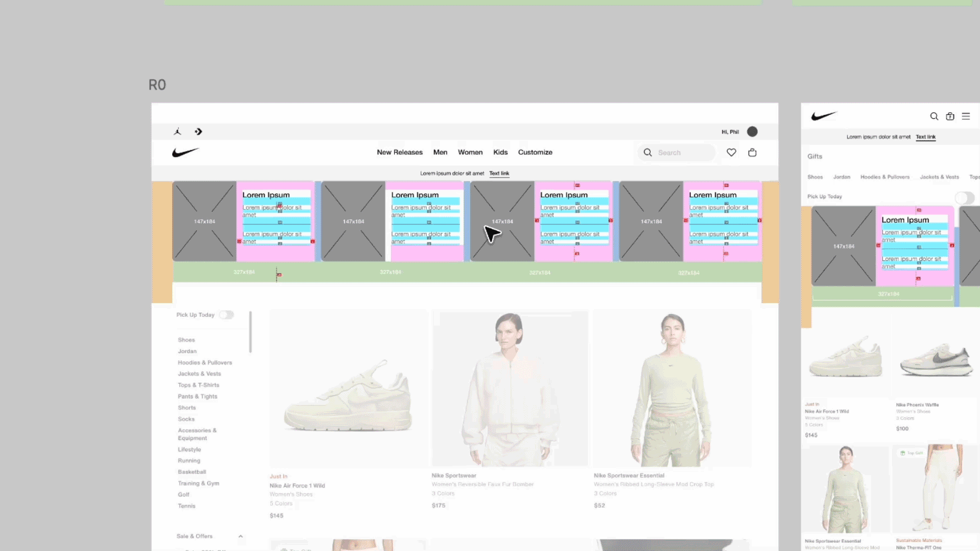Open the Men menu
980x551 pixels.
pyautogui.click(x=440, y=152)
